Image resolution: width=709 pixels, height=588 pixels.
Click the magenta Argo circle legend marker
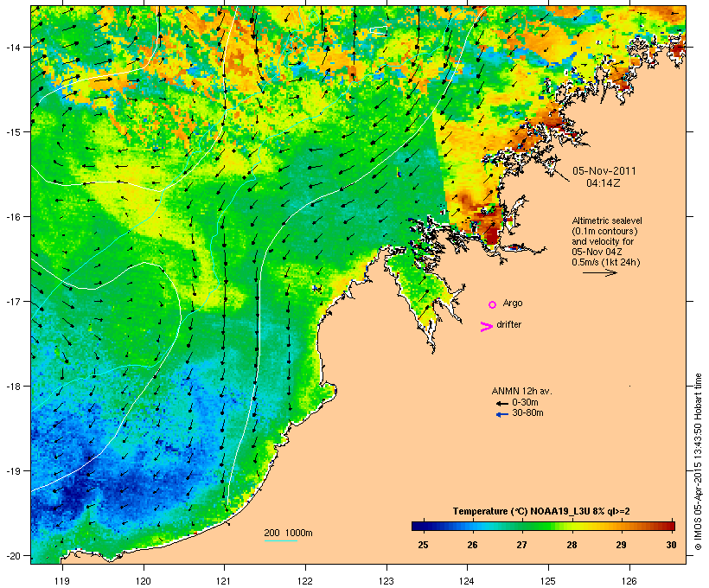[x=493, y=304]
